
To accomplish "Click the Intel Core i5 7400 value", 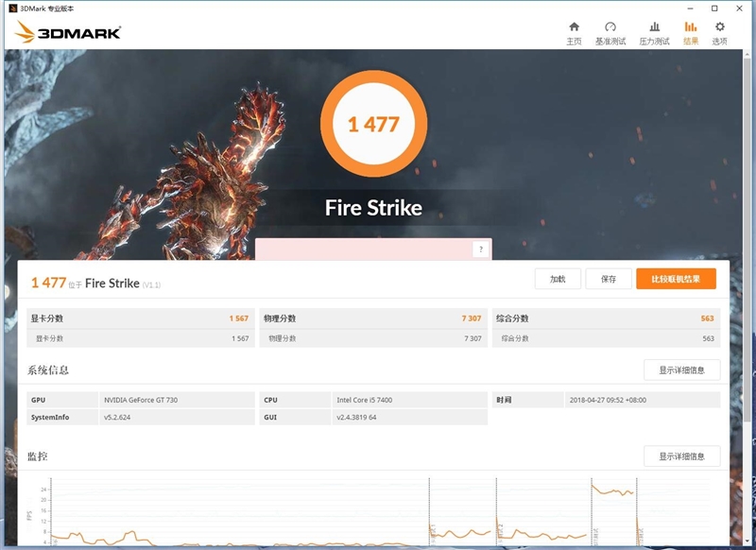I will pyautogui.click(x=364, y=400).
